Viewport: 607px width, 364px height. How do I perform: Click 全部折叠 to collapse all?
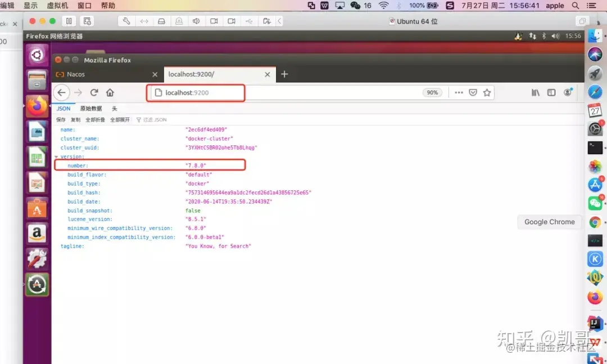coord(95,120)
